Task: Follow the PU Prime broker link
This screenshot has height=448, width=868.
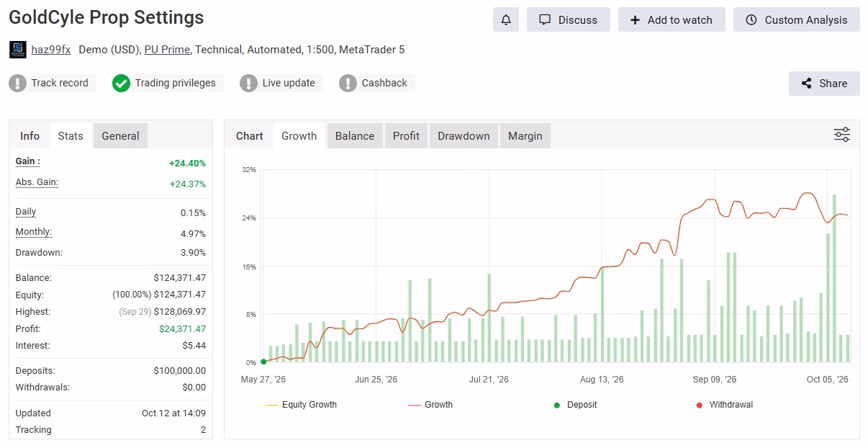Action: click(x=167, y=50)
